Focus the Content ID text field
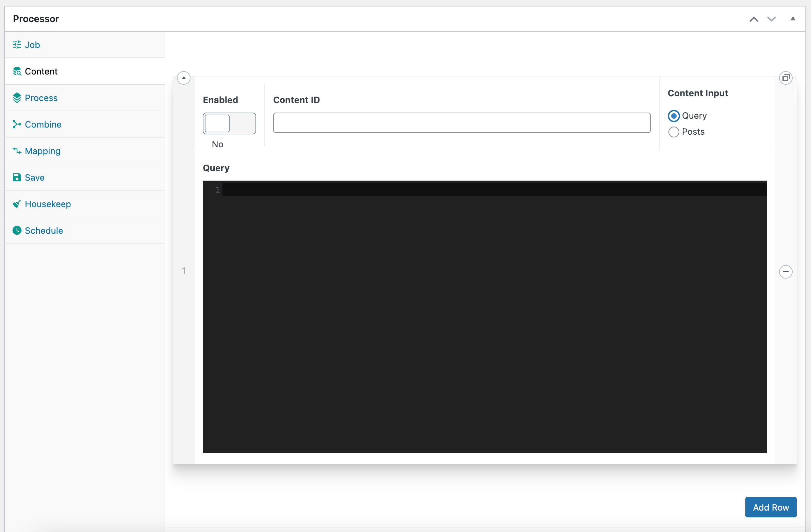 point(461,123)
